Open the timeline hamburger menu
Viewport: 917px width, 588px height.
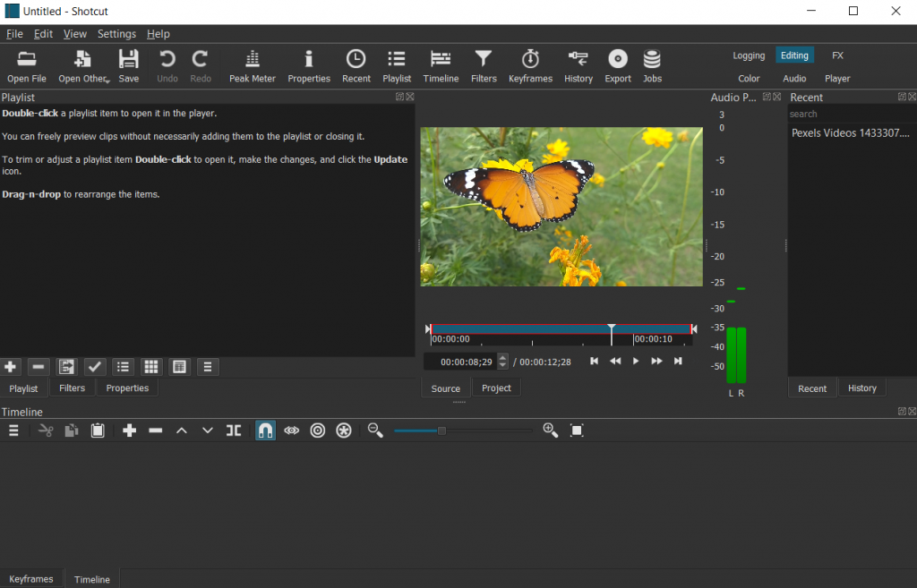click(x=13, y=430)
